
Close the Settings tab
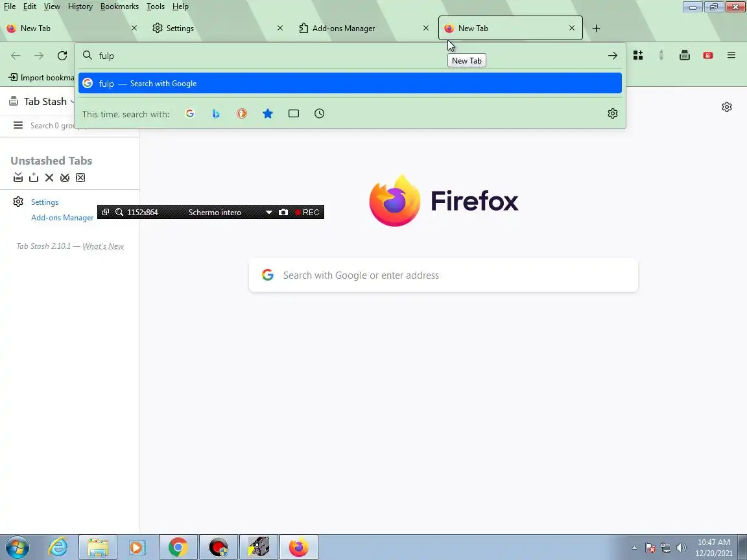point(280,28)
